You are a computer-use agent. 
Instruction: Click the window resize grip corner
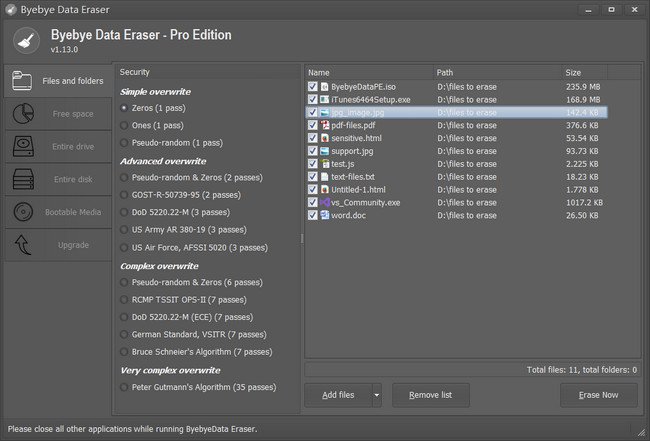click(x=641, y=432)
